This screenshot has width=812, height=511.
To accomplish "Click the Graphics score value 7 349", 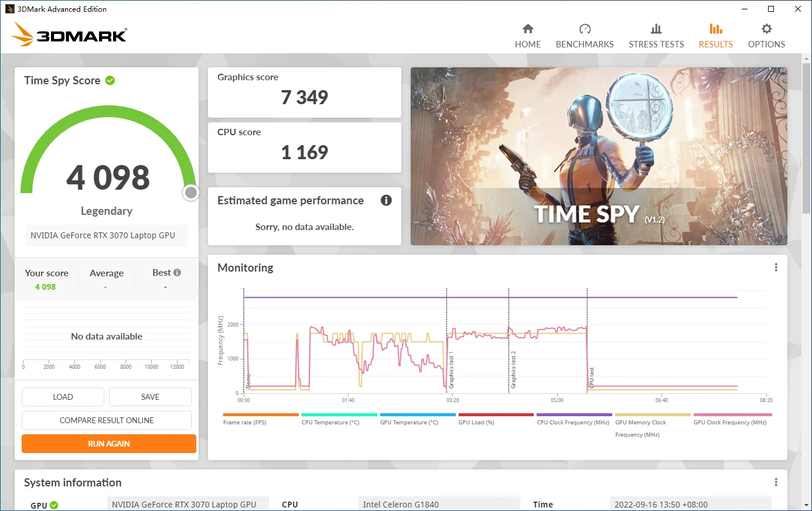I will pyautogui.click(x=305, y=97).
